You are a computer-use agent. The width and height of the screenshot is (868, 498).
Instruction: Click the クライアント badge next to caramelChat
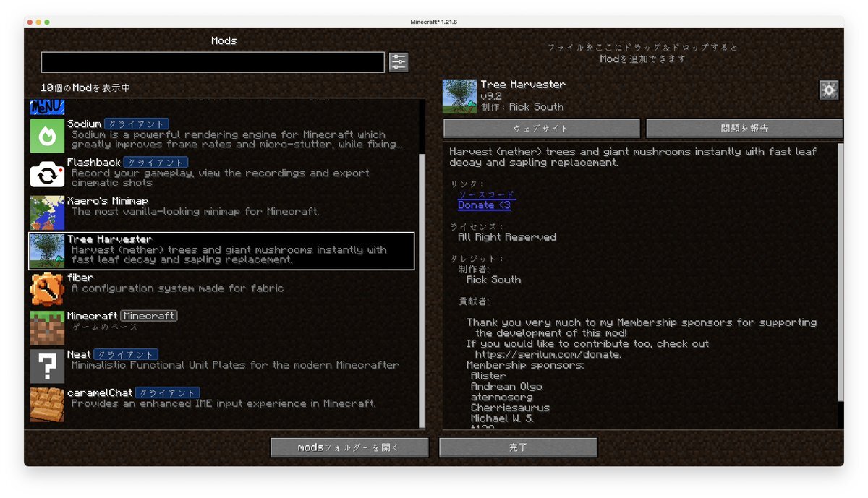click(x=167, y=393)
